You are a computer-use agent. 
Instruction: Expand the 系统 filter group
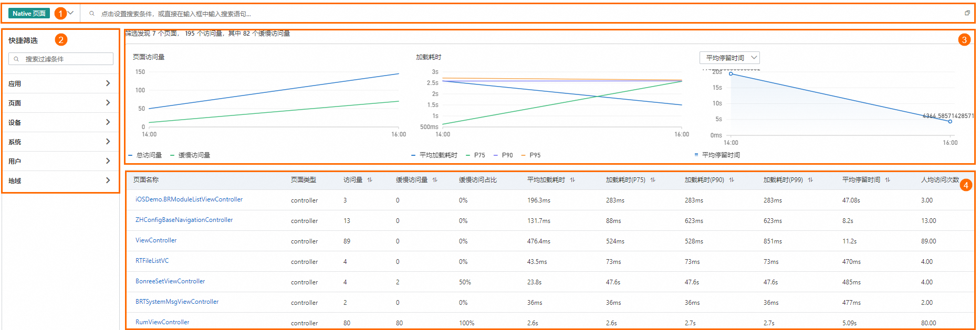pyautogui.click(x=61, y=142)
